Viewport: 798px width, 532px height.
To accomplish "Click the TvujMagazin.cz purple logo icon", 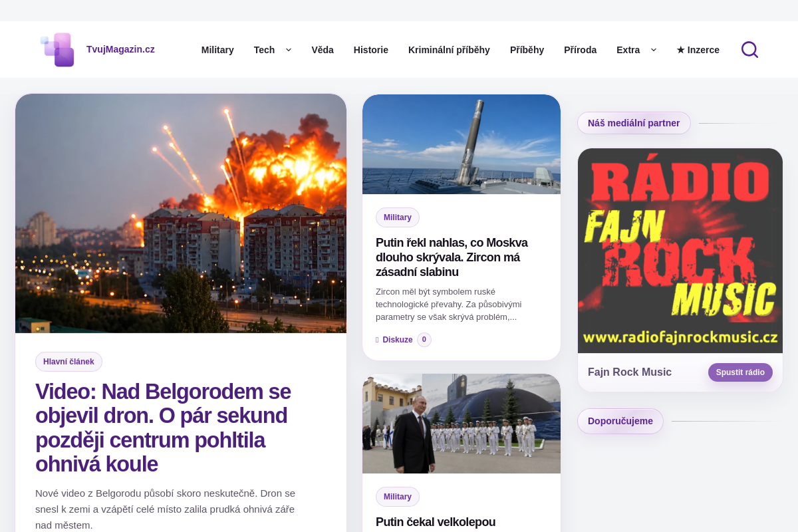I will click(x=57, y=50).
